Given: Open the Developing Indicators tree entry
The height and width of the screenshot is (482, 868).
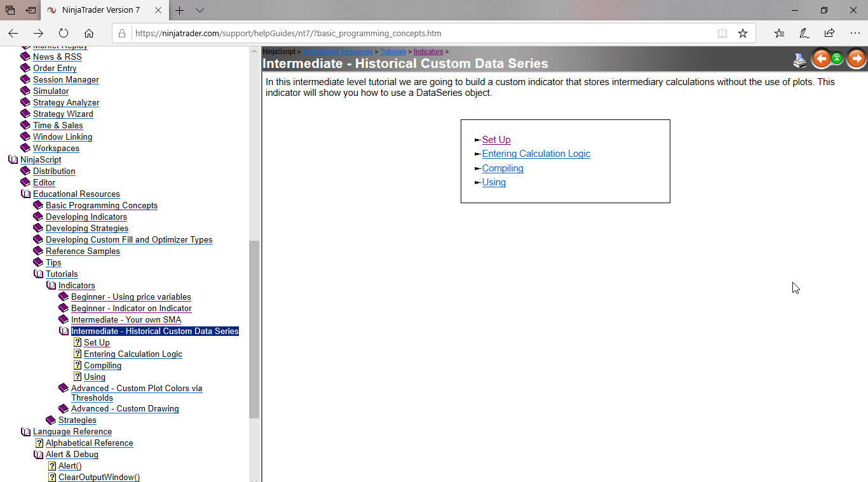Looking at the screenshot, I should [x=86, y=217].
